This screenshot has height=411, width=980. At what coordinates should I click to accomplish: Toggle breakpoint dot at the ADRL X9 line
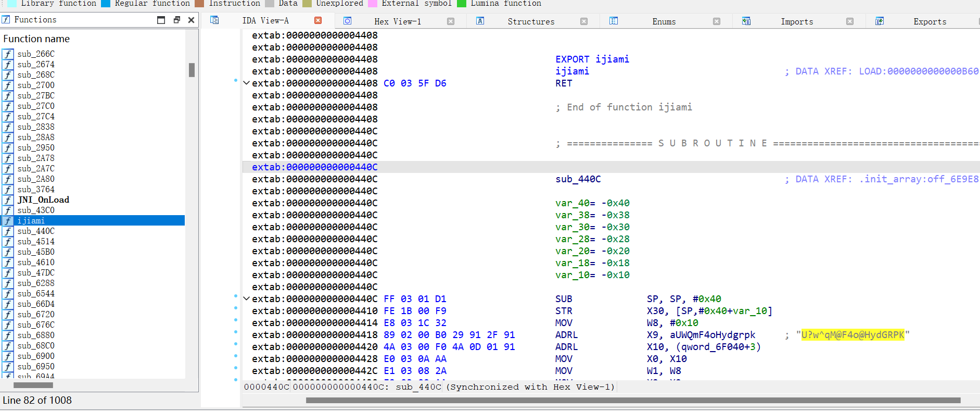click(x=236, y=332)
